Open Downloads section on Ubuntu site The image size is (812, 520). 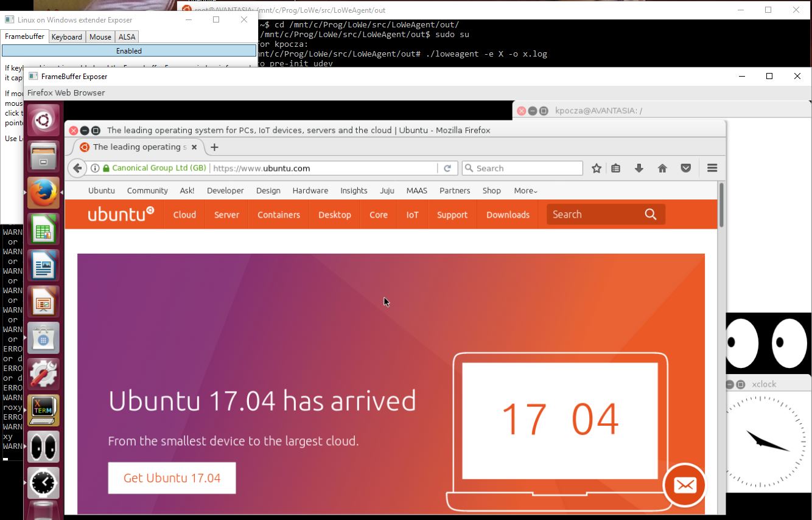(508, 215)
